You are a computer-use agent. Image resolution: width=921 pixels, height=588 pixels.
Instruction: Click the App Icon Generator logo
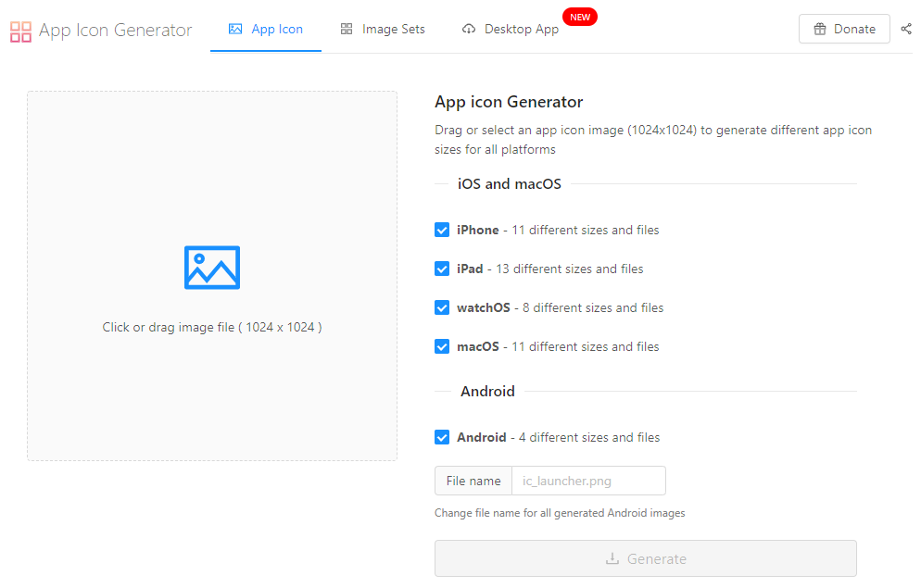click(x=20, y=31)
